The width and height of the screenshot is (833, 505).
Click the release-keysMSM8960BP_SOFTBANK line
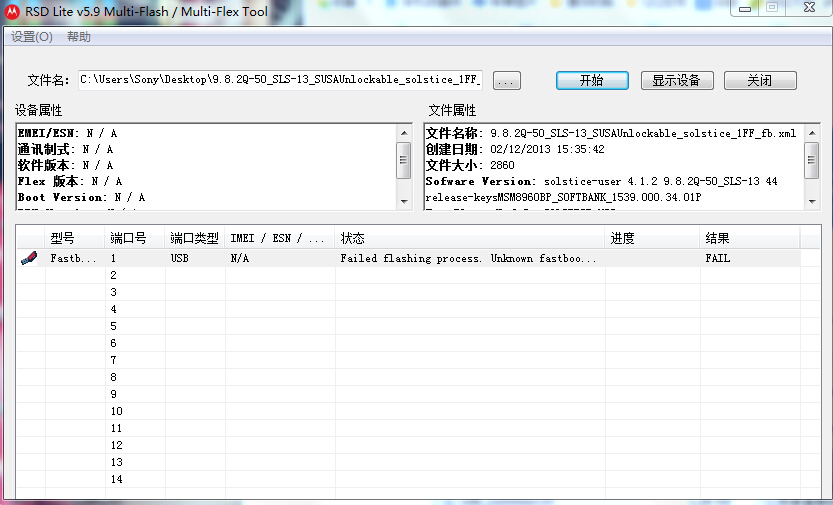click(563, 197)
